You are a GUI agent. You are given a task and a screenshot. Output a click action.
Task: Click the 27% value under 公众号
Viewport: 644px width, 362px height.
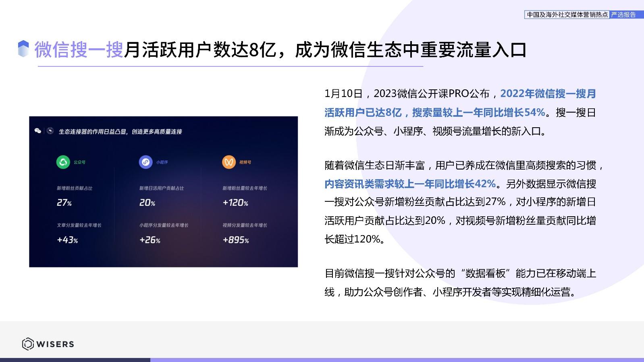(x=64, y=203)
